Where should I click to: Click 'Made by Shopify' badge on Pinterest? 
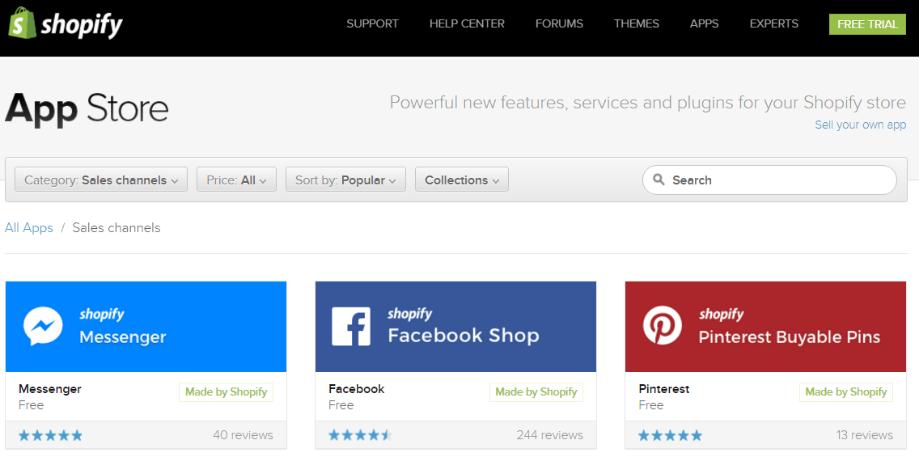coord(846,393)
